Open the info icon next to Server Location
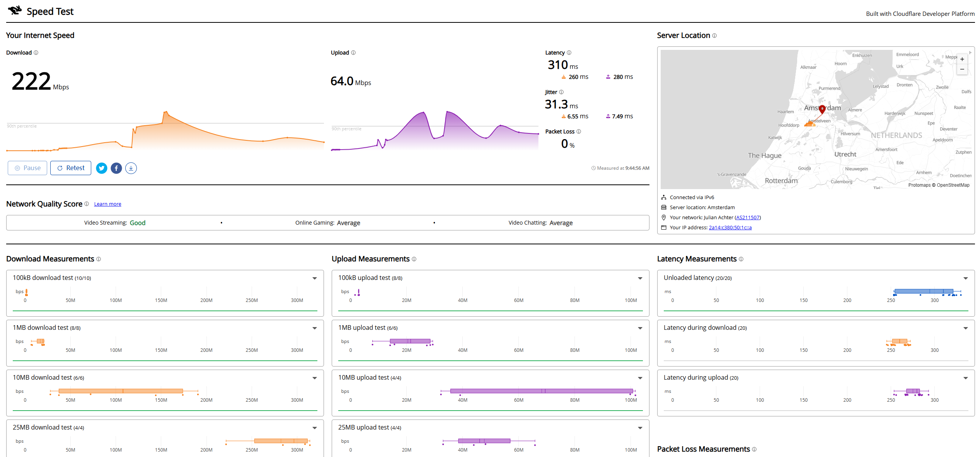The height and width of the screenshot is (457, 980). [714, 36]
